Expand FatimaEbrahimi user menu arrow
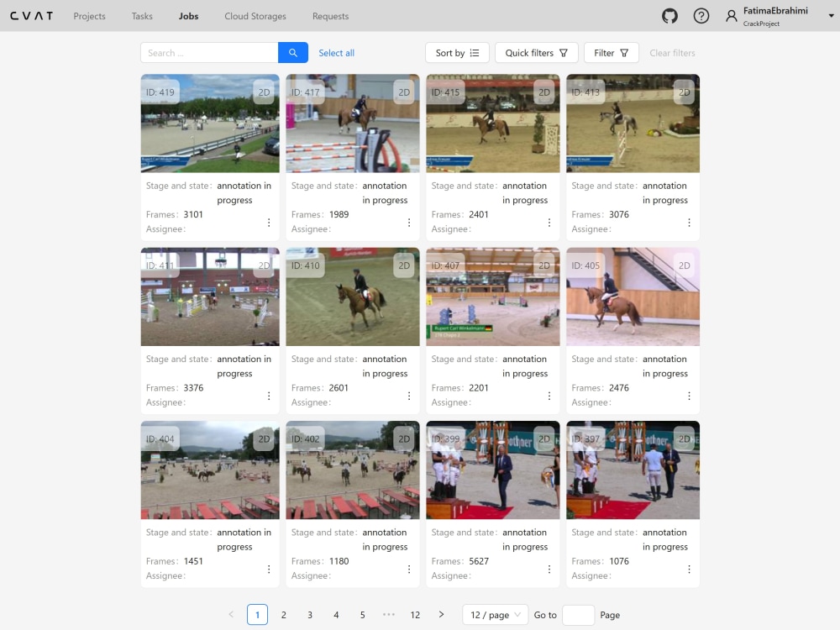 [x=831, y=15]
